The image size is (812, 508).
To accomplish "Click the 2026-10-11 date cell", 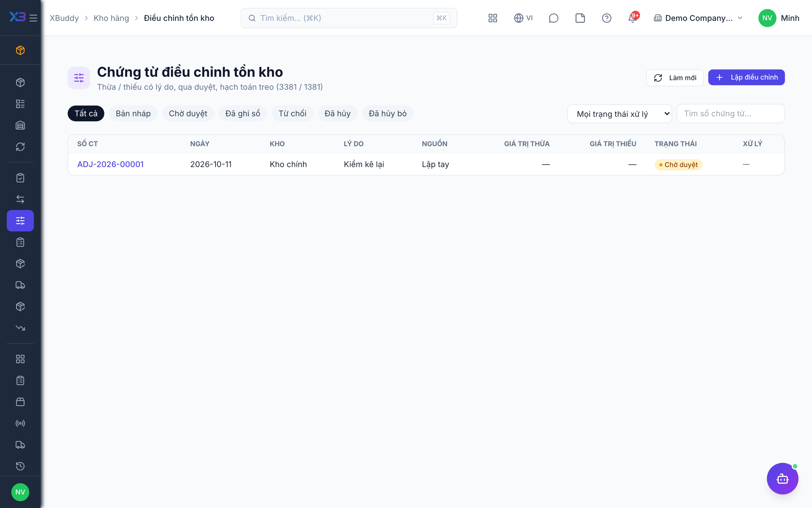I will [211, 164].
